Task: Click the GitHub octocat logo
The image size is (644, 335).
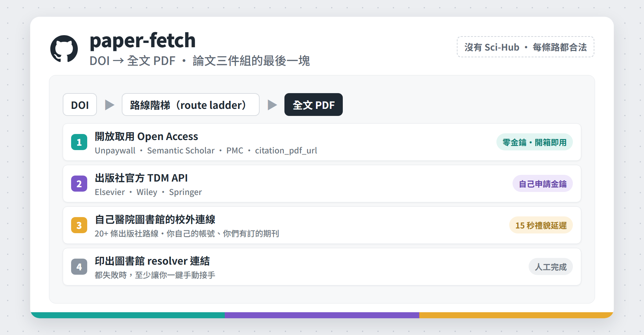Action: tap(64, 49)
